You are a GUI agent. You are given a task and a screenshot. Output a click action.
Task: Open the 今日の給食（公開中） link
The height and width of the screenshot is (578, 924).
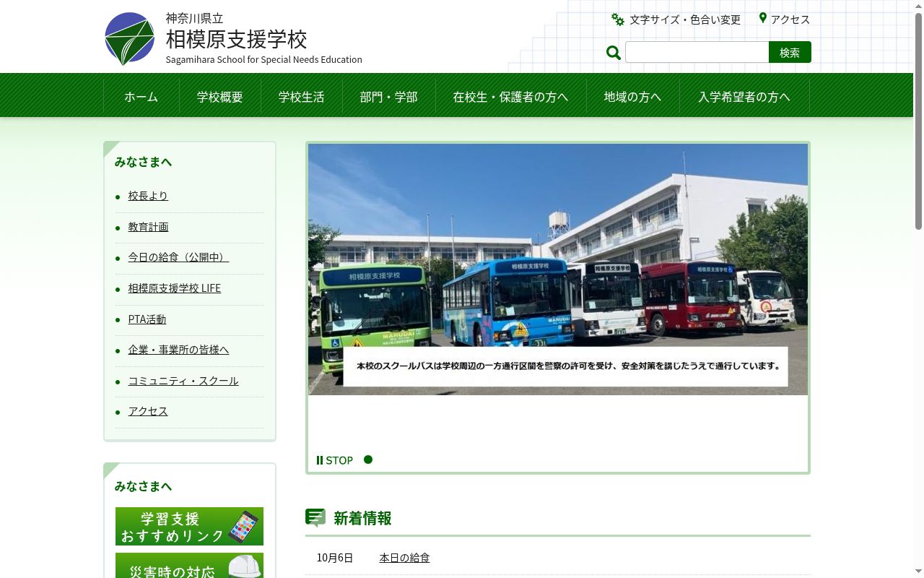click(178, 257)
